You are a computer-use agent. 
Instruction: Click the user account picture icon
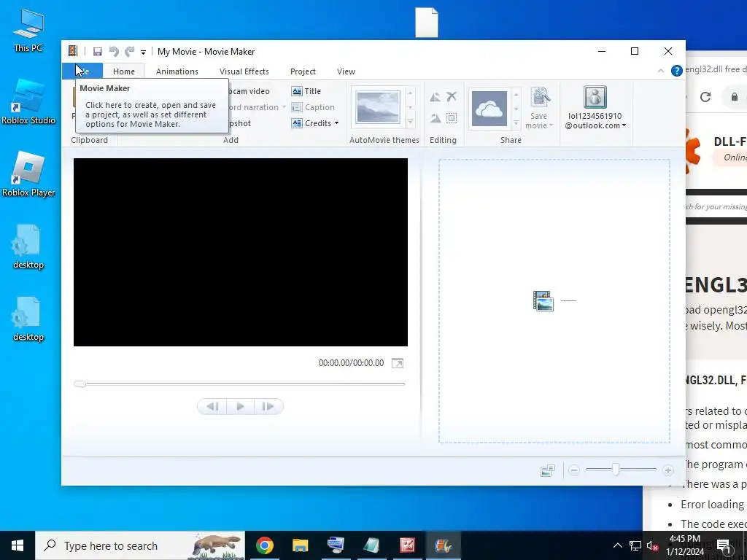coord(595,97)
